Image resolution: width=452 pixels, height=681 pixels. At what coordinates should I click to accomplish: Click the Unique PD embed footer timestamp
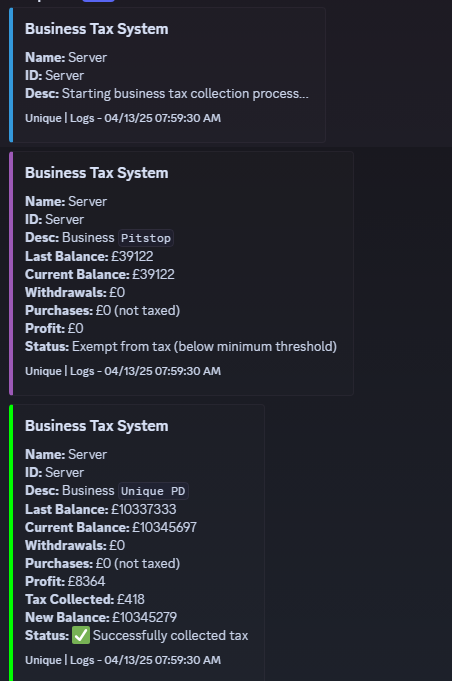123,660
